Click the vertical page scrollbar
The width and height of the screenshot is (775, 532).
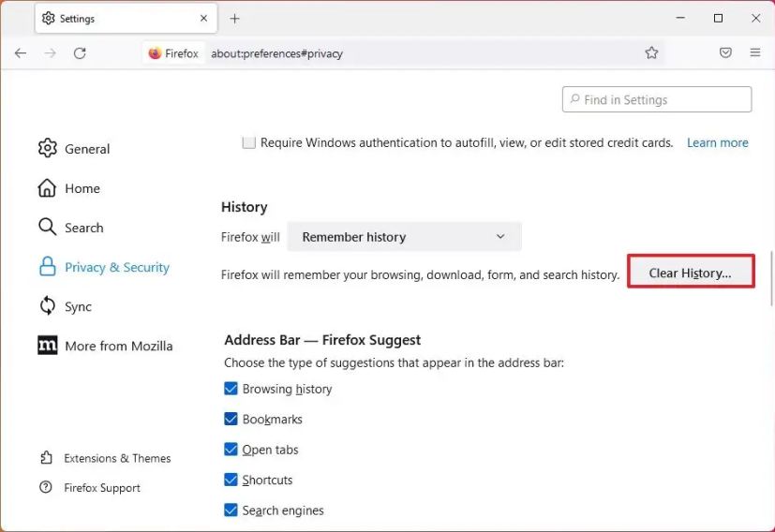point(771,279)
